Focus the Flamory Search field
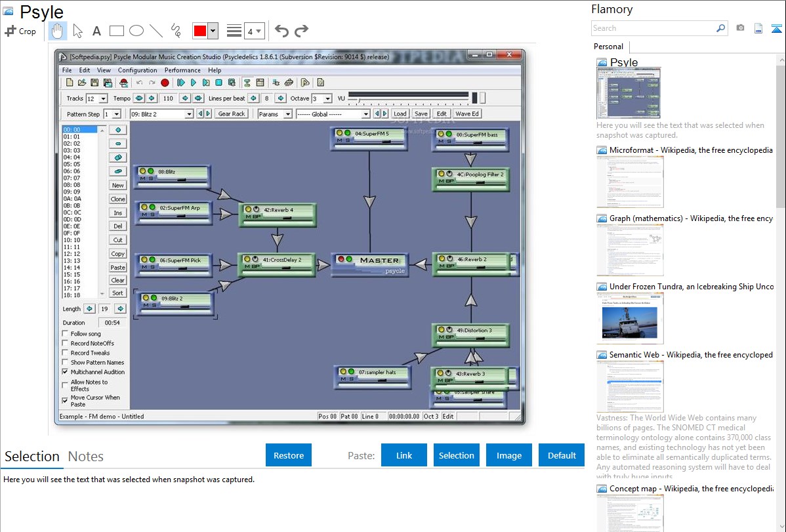Screen dimensions: 786x532 pyautogui.click(x=653, y=28)
